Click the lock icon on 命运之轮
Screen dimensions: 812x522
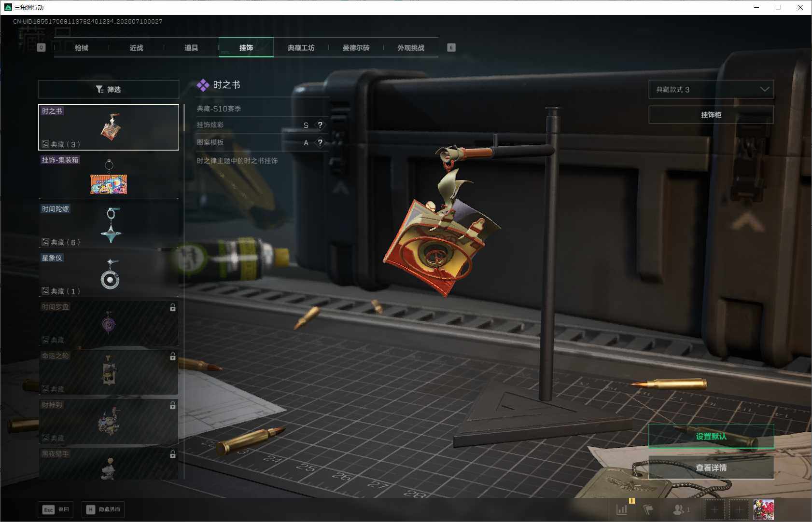click(172, 357)
